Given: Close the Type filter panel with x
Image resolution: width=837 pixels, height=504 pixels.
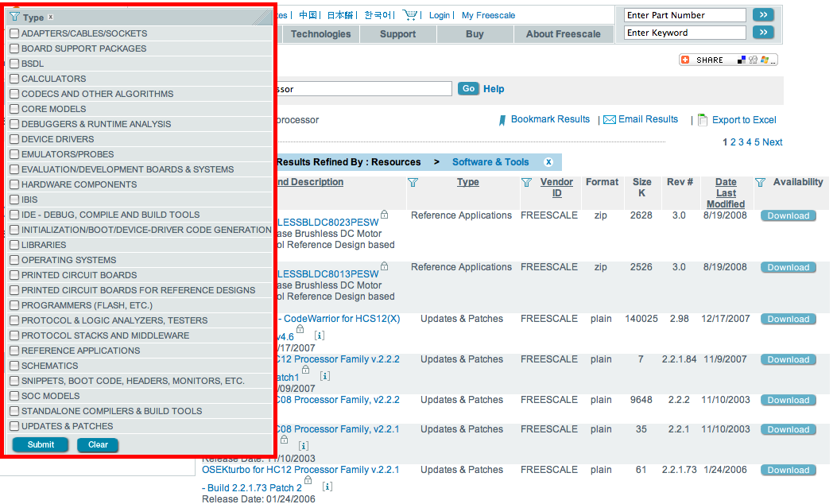Looking at the screenshot, I should pyautogui.click(x=51, y=17).
